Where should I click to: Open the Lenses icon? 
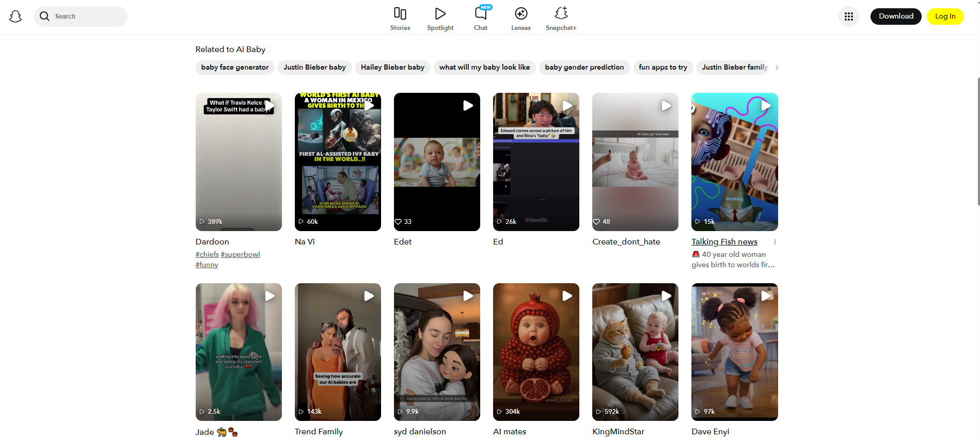tap(520, 14)
